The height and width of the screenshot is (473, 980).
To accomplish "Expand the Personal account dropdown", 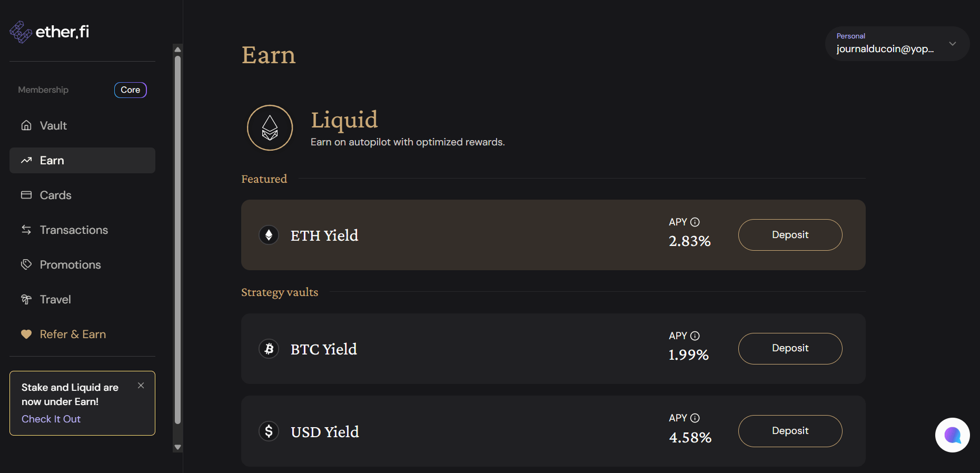I will pyautogui.click(x=952, y=44).
